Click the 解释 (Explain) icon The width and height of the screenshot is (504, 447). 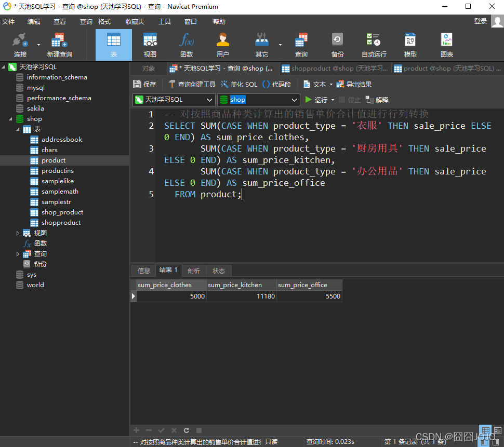[x=377, y=100]
